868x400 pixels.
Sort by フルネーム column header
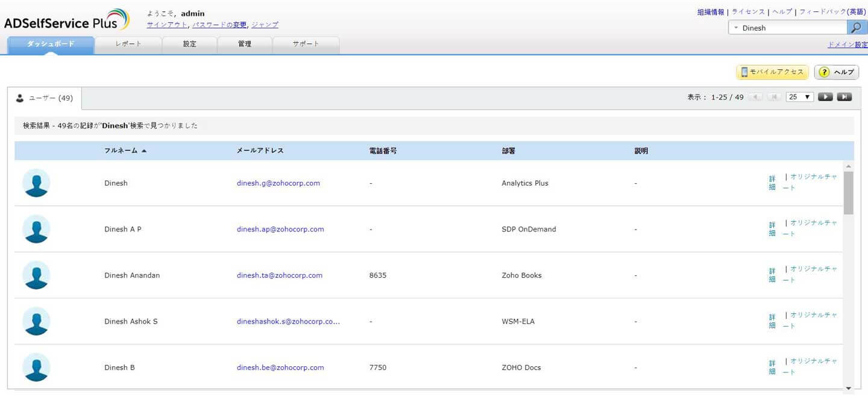coord(121,151)
